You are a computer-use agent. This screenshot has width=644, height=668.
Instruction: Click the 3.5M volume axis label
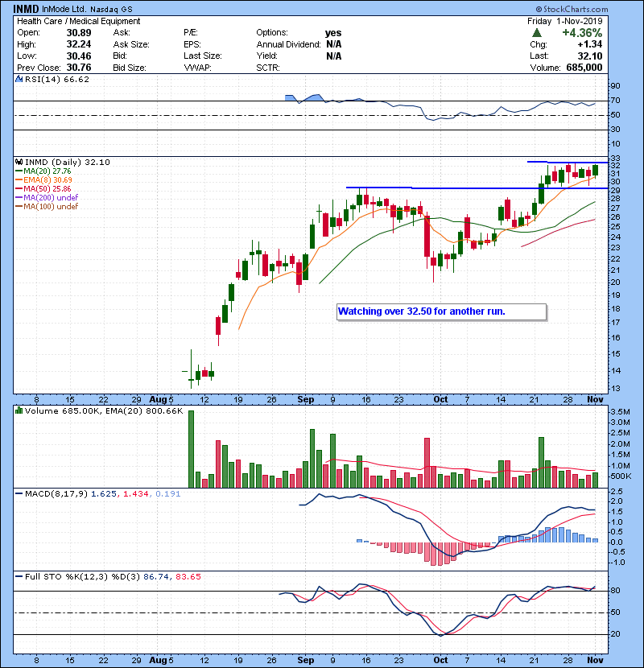tap(620, 412)
